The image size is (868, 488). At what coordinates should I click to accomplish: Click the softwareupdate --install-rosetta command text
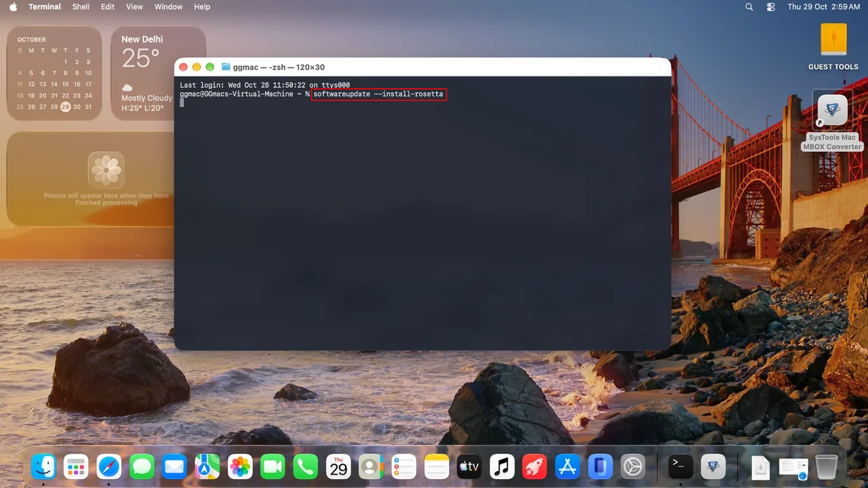pyautogui.click(x=378, y=94)
